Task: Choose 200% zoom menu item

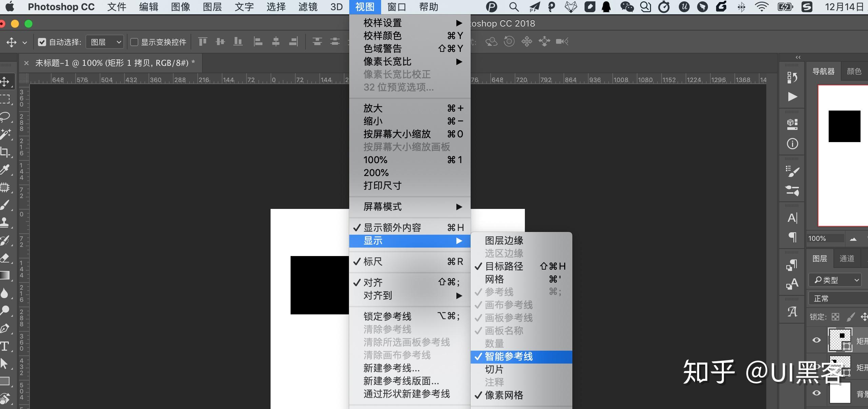Action: pyautogui.click(x=410, y=173)
